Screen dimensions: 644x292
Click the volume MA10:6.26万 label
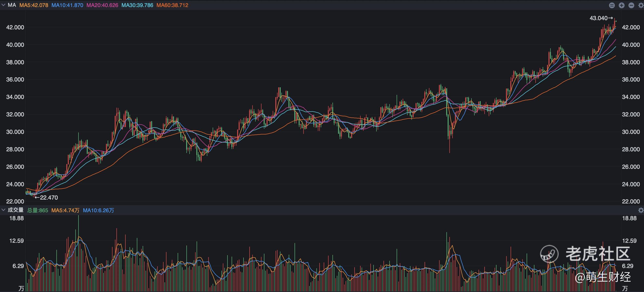[x=98, y=210]
